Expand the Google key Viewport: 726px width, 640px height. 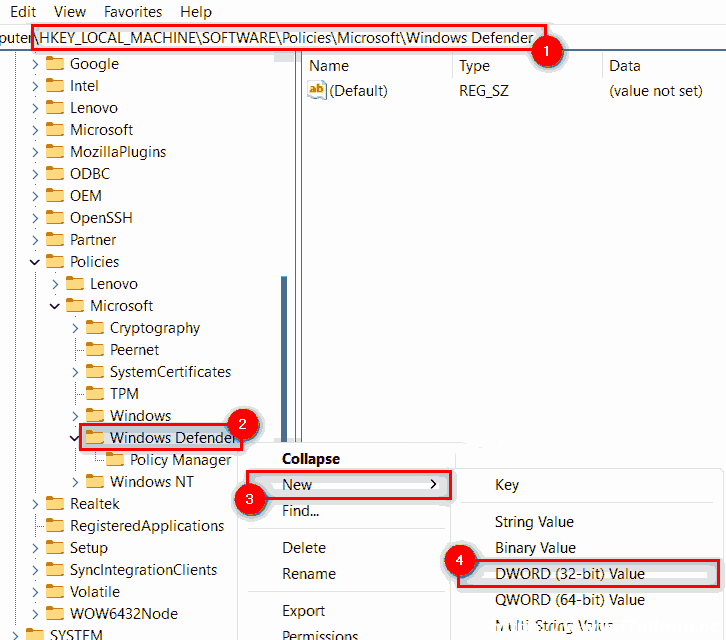point(35,64)
